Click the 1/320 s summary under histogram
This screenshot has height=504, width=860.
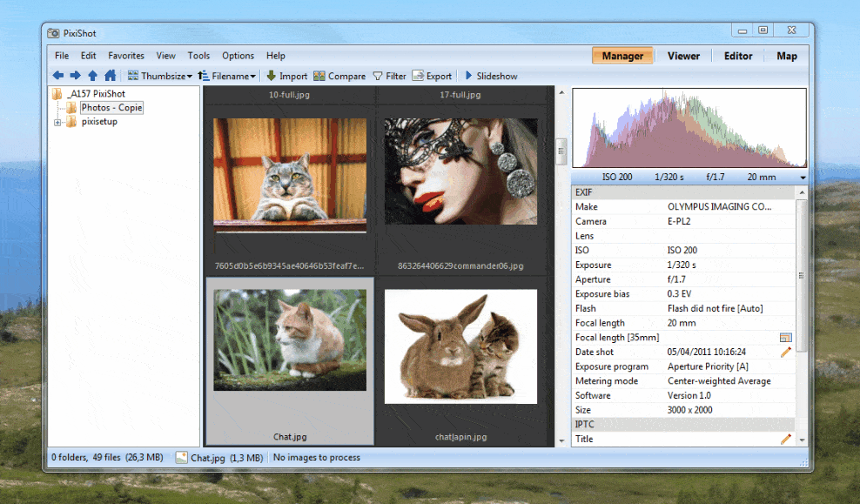coord(669,178)
